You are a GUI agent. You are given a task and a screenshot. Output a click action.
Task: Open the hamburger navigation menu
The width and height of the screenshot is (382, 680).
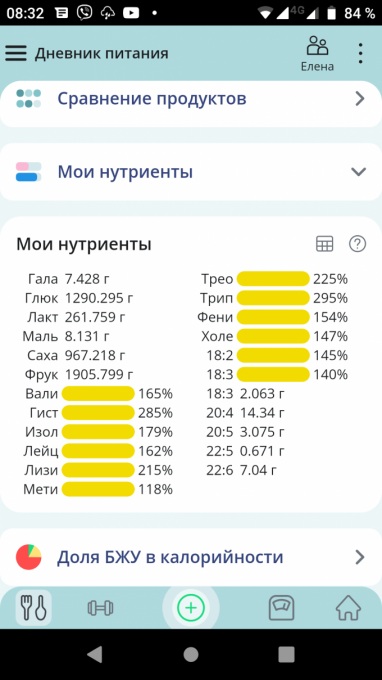coord(16,53)
